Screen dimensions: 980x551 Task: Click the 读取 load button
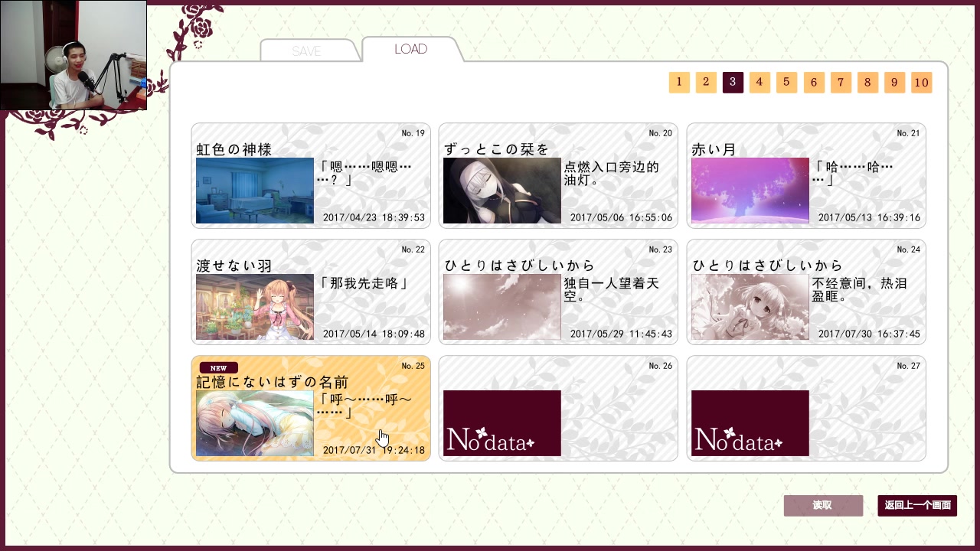point(823,506)
